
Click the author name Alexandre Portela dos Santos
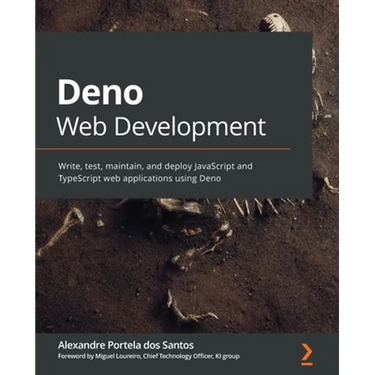[x=126, y=345]
